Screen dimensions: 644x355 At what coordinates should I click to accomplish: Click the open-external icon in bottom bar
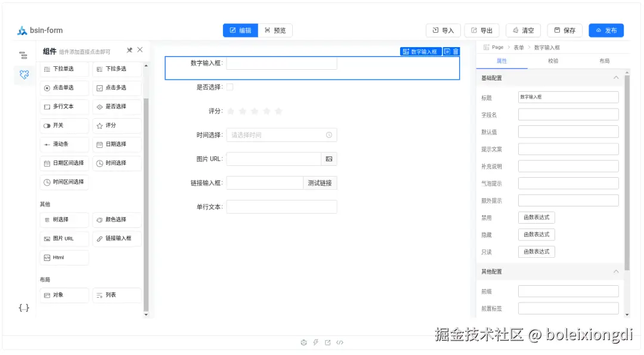point(328,342)
